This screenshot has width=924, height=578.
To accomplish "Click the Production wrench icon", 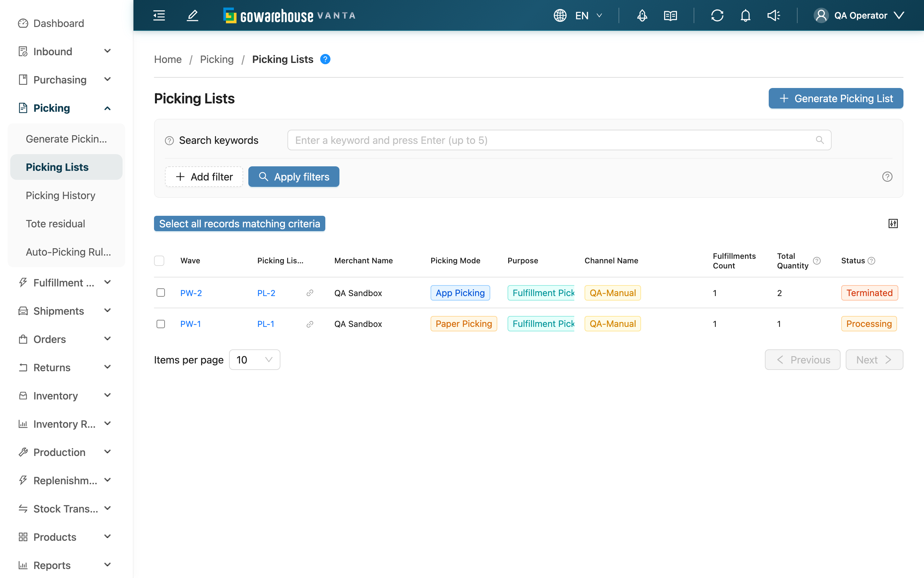I will 23,452.
